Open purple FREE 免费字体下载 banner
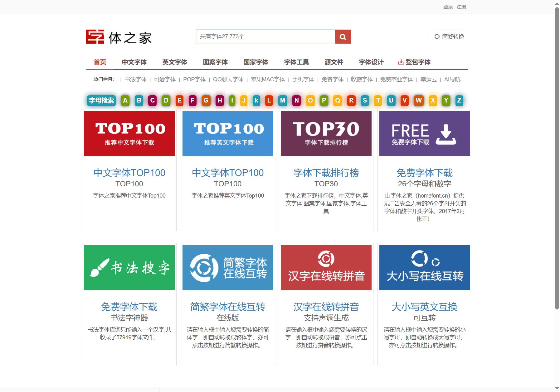 pos(425,133)
